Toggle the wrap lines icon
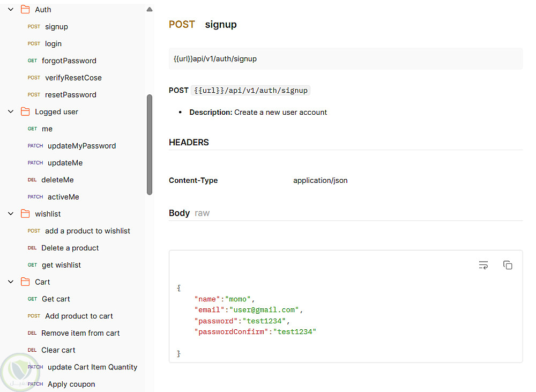This screenshot has height=392, width=536. (483, 265)
